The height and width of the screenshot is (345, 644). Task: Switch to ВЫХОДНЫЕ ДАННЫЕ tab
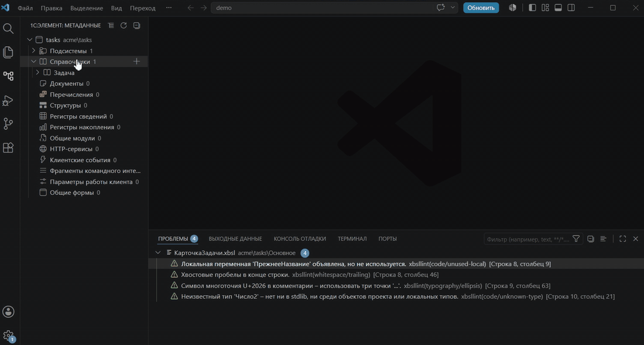pos(235,239)
